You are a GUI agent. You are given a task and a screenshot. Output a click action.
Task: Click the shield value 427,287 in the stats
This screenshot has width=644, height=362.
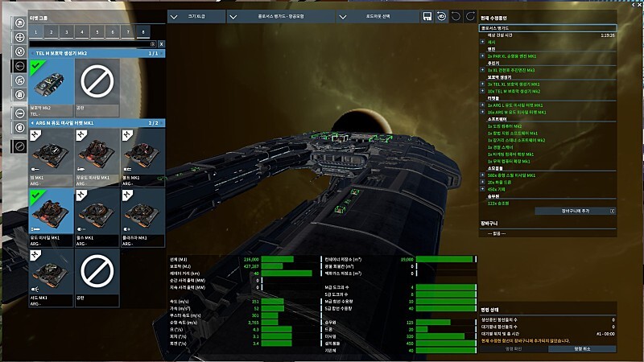[251, 266]
